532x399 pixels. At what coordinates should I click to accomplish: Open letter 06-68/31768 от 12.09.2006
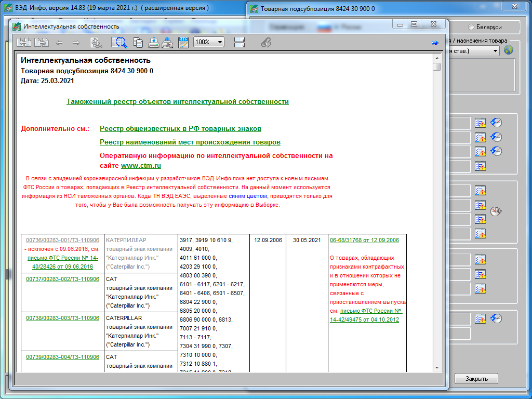tap(364, 240)
